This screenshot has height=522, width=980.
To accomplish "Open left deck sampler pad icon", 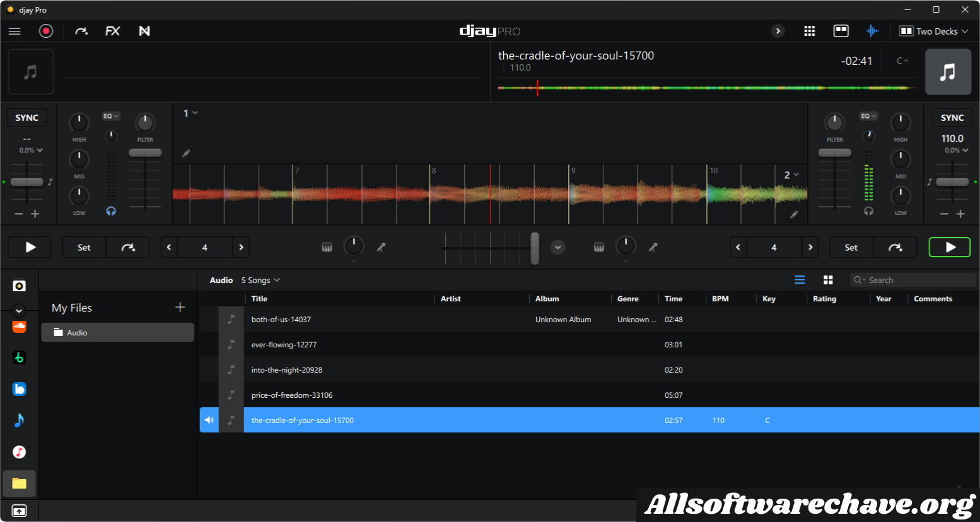I will 327,247.
